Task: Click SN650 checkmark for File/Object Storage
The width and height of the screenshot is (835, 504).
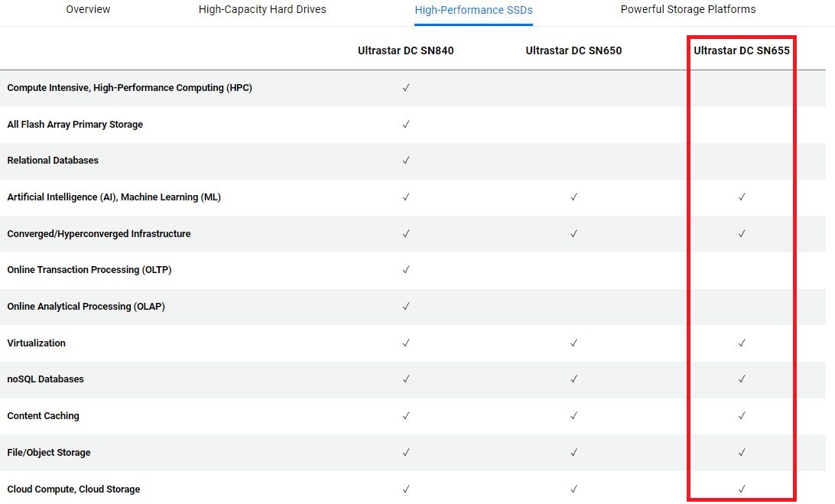Action: click(x=573, y=453)
